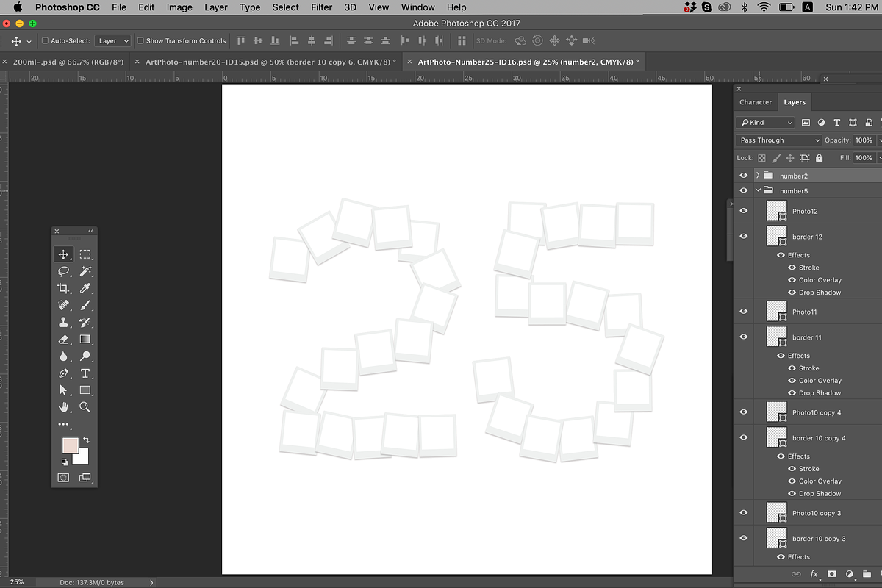Screen dimensions: 882x588
Task: Select the Brush tool
Action: (85, 305)
